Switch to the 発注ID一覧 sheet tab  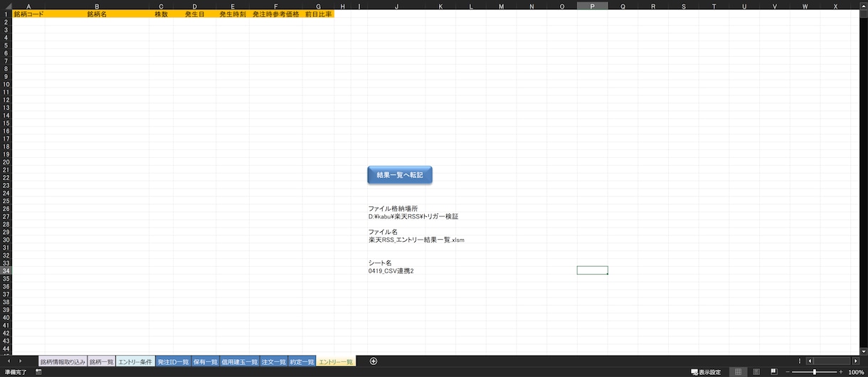pyautogui.click(x=173, y=362)
